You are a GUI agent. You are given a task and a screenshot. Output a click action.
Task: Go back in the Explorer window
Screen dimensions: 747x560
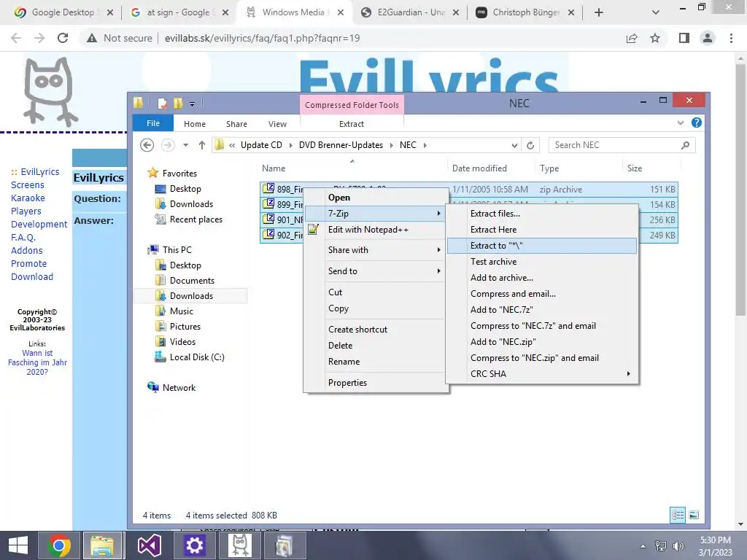point(147,145)
